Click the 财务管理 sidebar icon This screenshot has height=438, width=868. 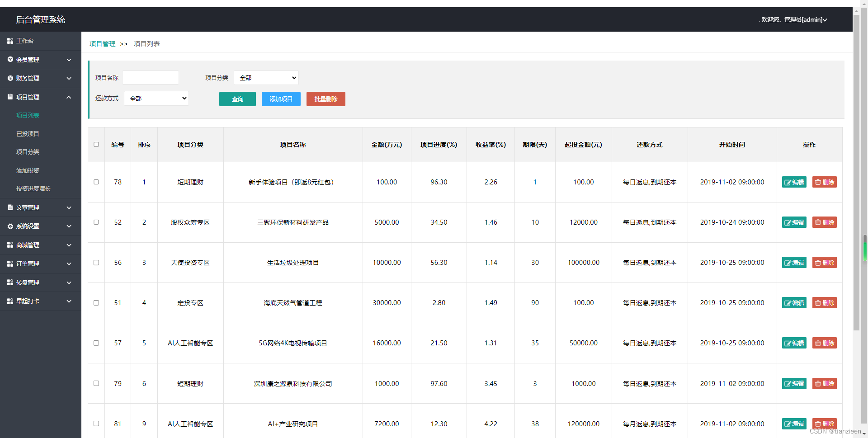[10, 78]
